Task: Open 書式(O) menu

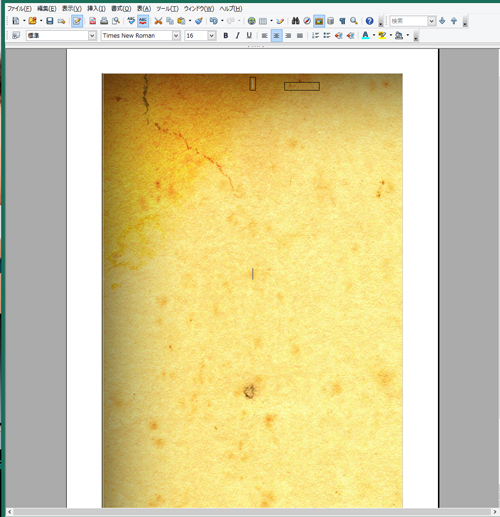Action: pos(121,9)
